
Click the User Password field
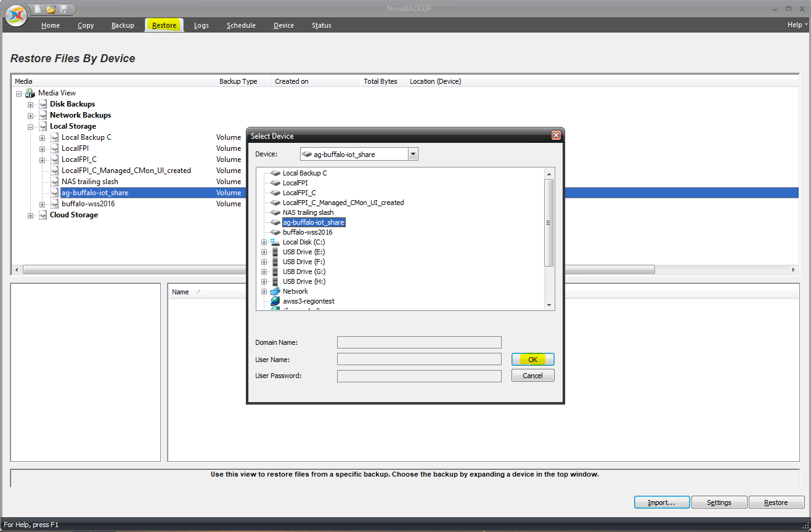click(419, 376)
